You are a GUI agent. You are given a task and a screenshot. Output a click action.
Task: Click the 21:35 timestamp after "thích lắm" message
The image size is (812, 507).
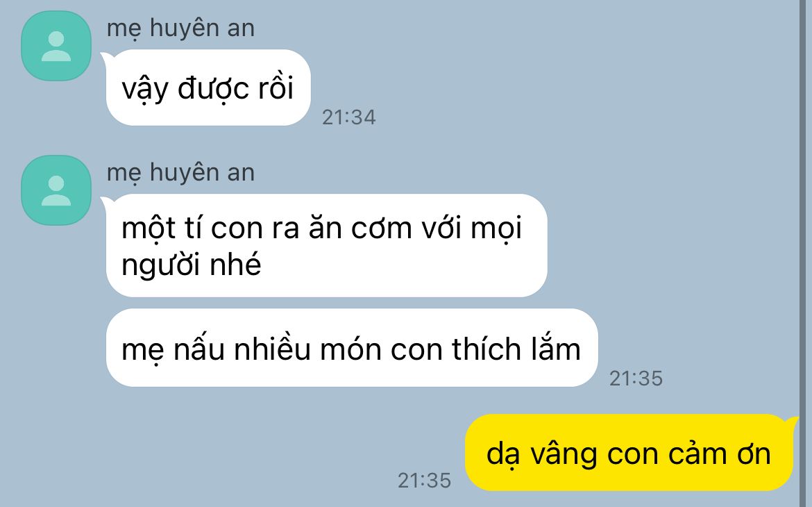click(636, 379)
